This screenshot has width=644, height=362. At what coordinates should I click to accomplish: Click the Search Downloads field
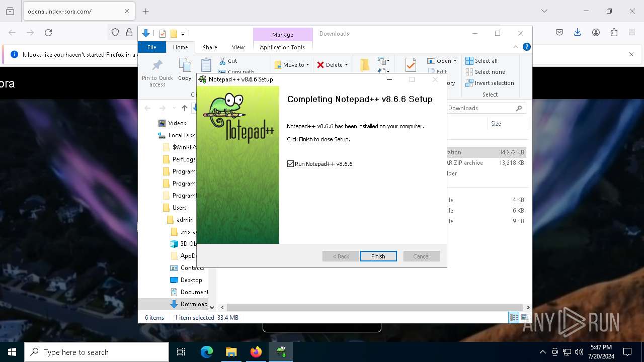coord(486,108)
